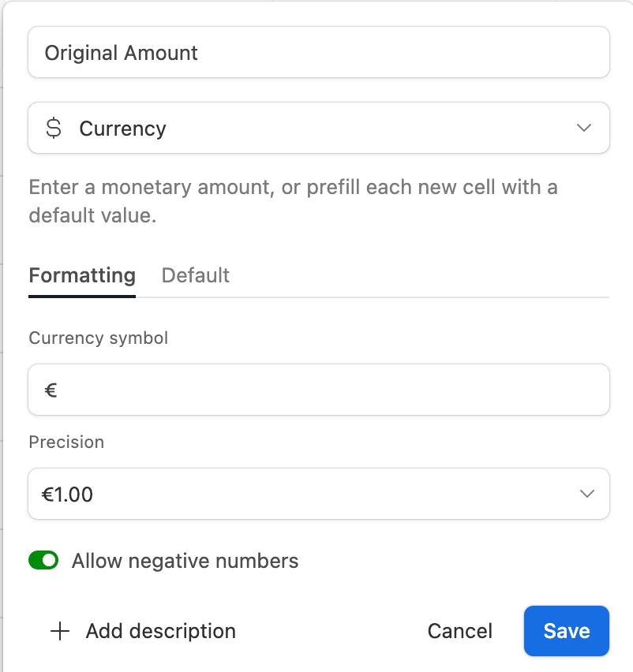Open the Precision dropdown arrow
The width and height of the screenshot is (633, 672).
586,494
